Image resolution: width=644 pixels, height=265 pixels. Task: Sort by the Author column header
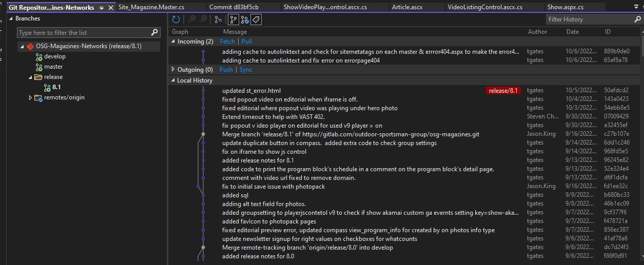[537, 32]
